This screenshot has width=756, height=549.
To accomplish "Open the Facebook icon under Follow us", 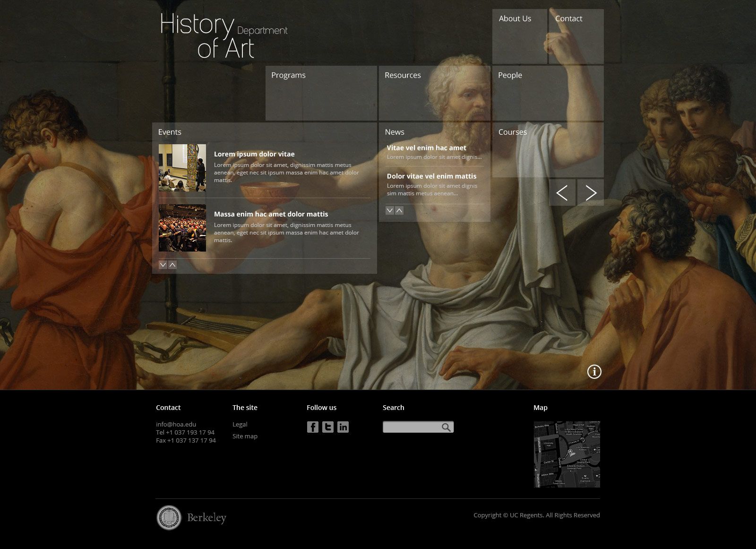I will pos(313,427).
